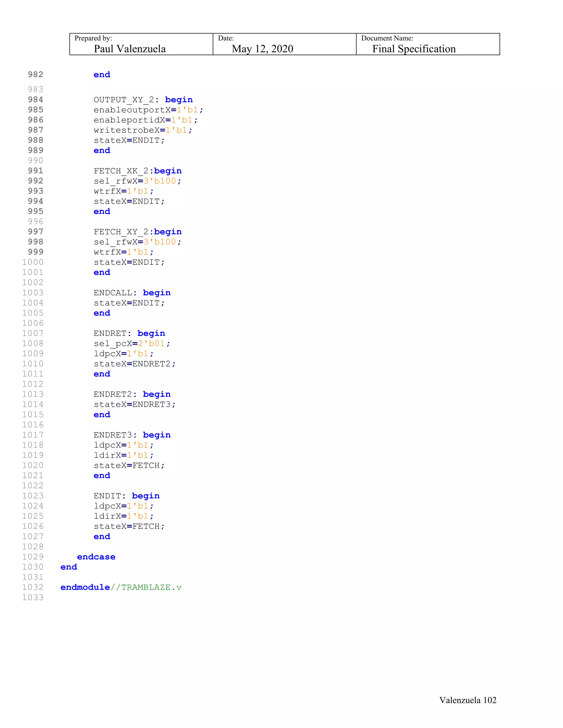Click the line number 1033

[x=33, y=597]
